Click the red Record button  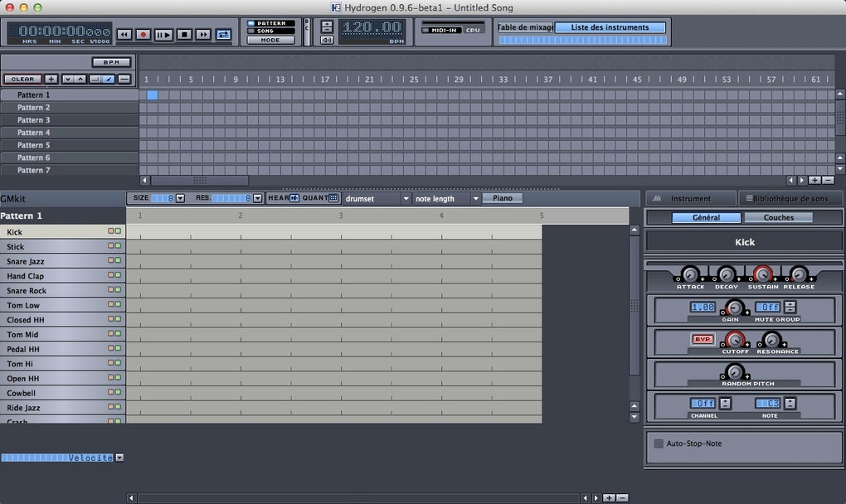(143, 35)
